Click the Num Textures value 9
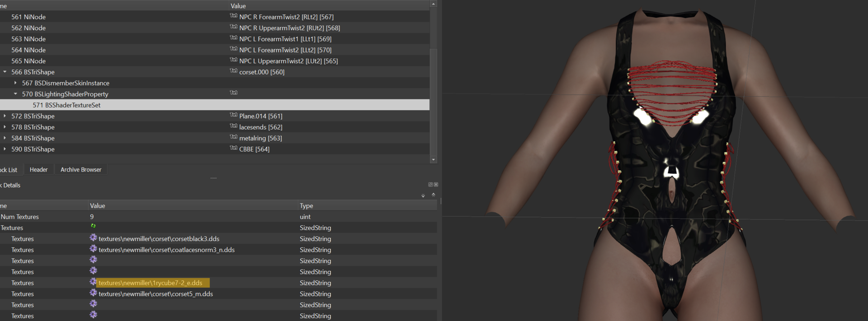The height and width of the screenshot is (321, 868). click(92, 217)
